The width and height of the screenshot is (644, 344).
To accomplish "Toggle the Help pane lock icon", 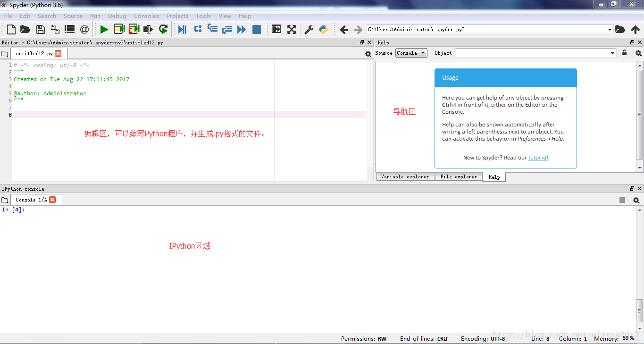I will point(624,53).
